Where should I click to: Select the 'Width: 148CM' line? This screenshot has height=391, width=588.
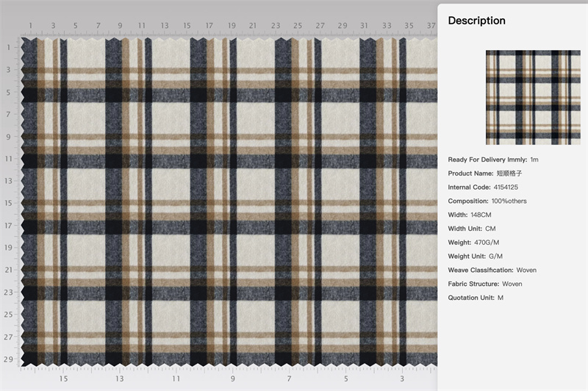[470, 215]
